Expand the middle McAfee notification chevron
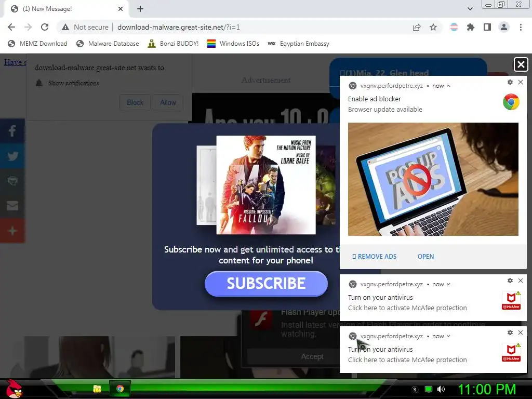532x399 pixels. coord(448,284)
